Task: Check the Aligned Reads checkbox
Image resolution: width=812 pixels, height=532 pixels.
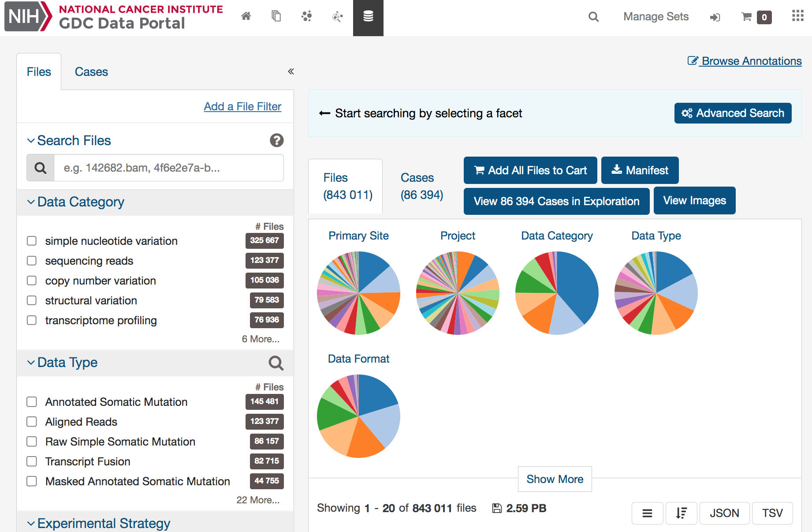Action: (x=31, y=422)
